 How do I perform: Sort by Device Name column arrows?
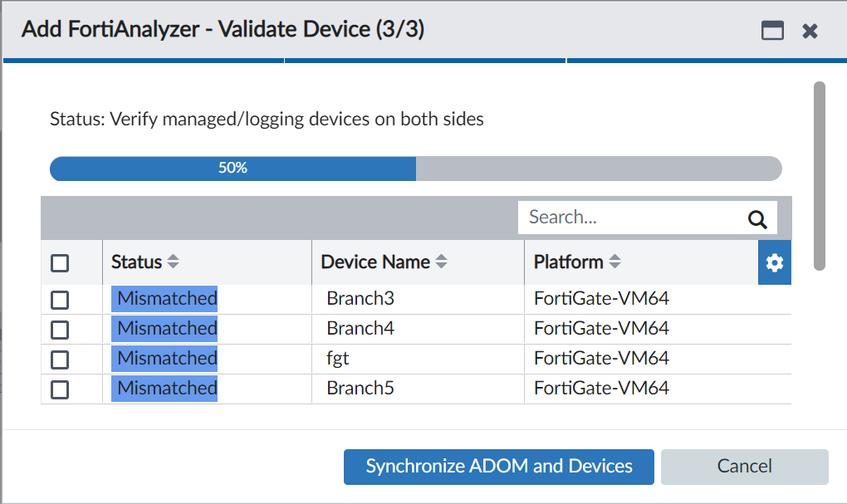[442, 262]
